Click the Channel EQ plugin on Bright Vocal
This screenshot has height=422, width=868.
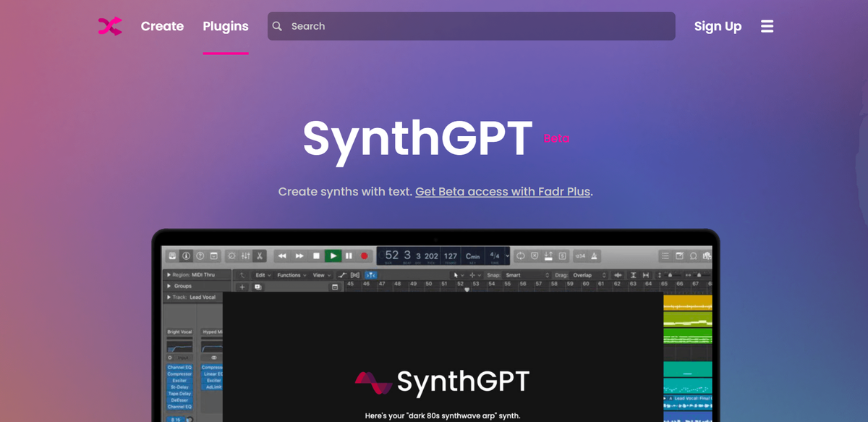[179, 368]
